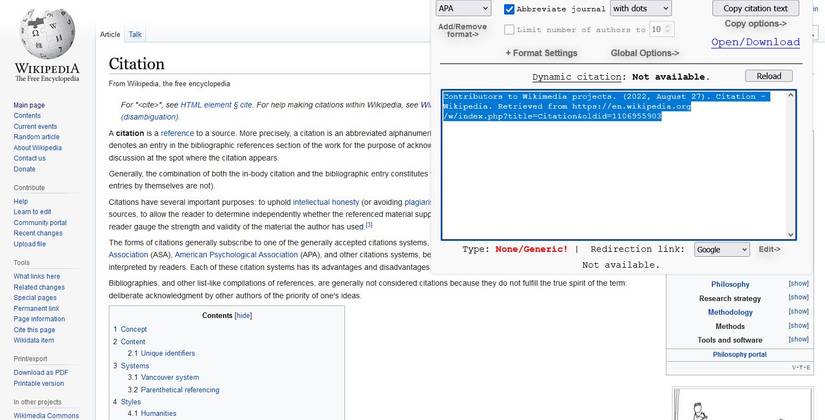The image size is (825, 420).
Task: Open Related changes tool
Action: click(39, 287)
